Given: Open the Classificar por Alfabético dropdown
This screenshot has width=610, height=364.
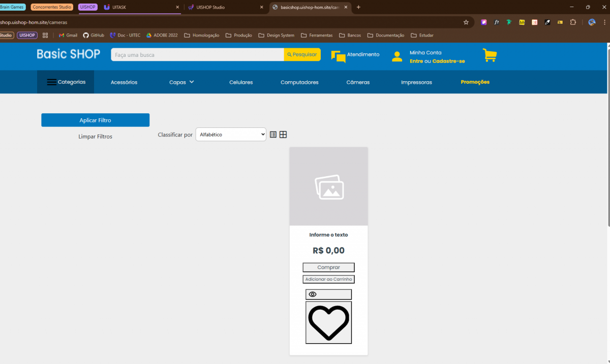Looking at the screenshot, I should coord(231,135).
